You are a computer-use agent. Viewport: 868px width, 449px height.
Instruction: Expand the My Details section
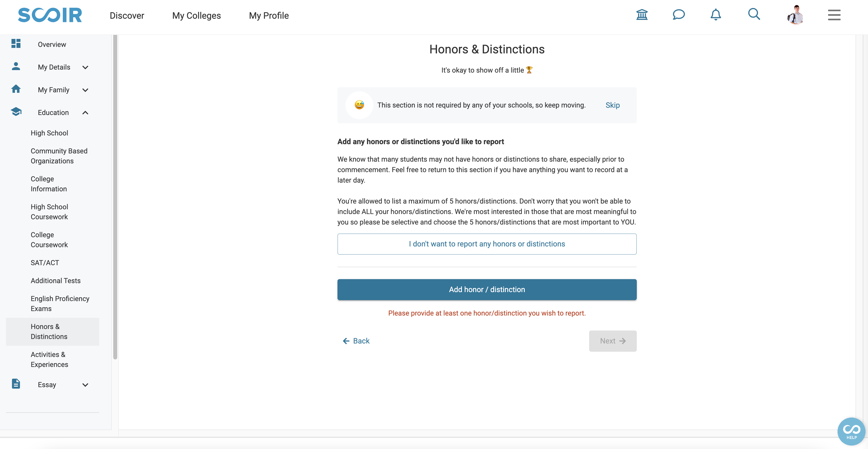pyautogui.click(x=85, y=67)
